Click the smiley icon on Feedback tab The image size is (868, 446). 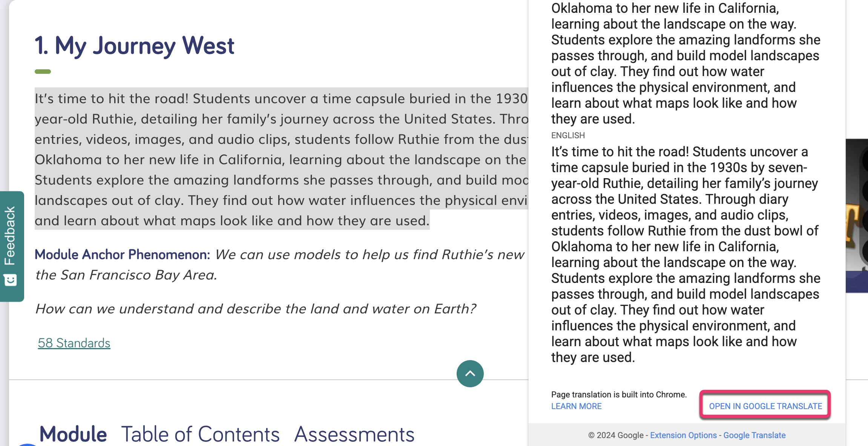coord(10,280)
